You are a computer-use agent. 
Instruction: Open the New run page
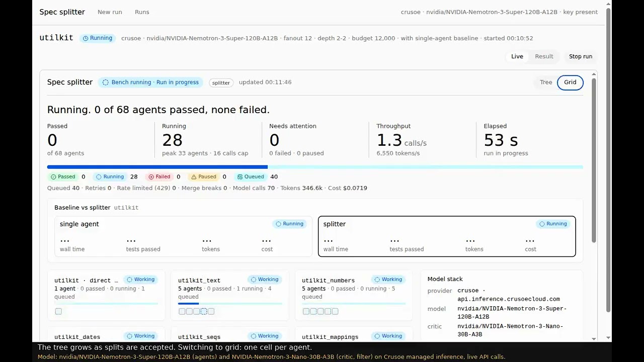[x=110, y=12]
